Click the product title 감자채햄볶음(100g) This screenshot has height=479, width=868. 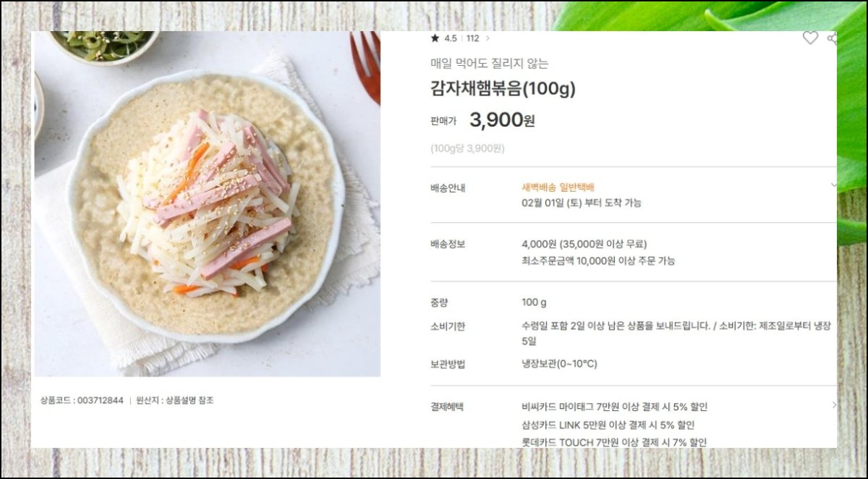tap(503, 88)
